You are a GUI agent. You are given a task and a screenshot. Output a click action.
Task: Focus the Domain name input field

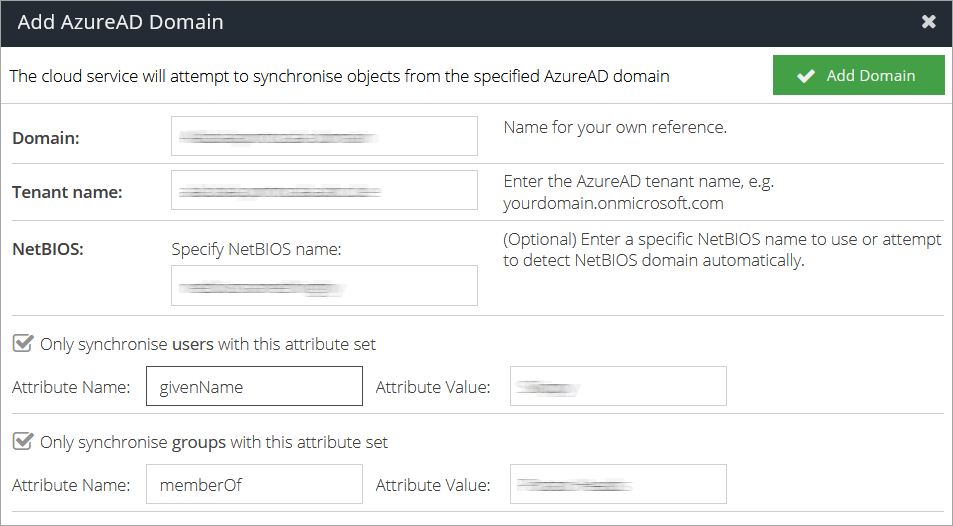pyautogui.click(x=324, y=136)
